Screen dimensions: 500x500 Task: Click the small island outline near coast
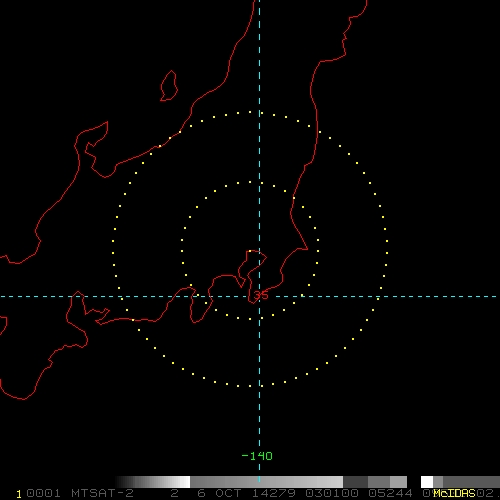(169, 86)
